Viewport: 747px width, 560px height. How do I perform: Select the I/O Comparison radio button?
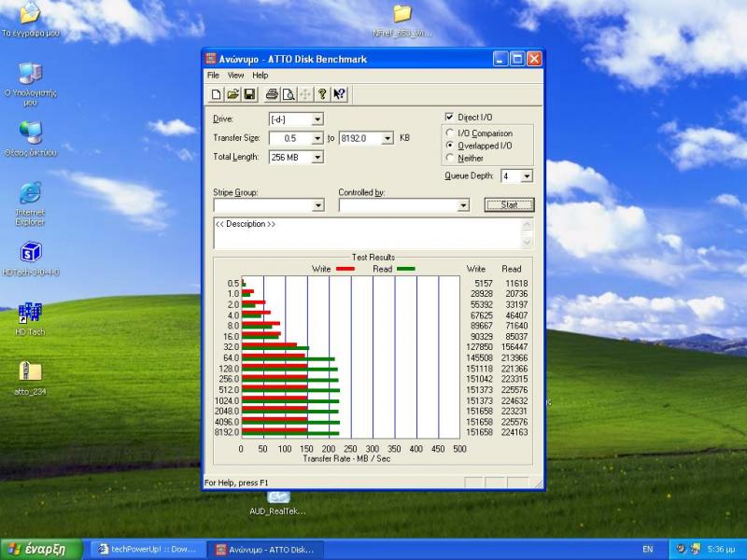[449, 133]
